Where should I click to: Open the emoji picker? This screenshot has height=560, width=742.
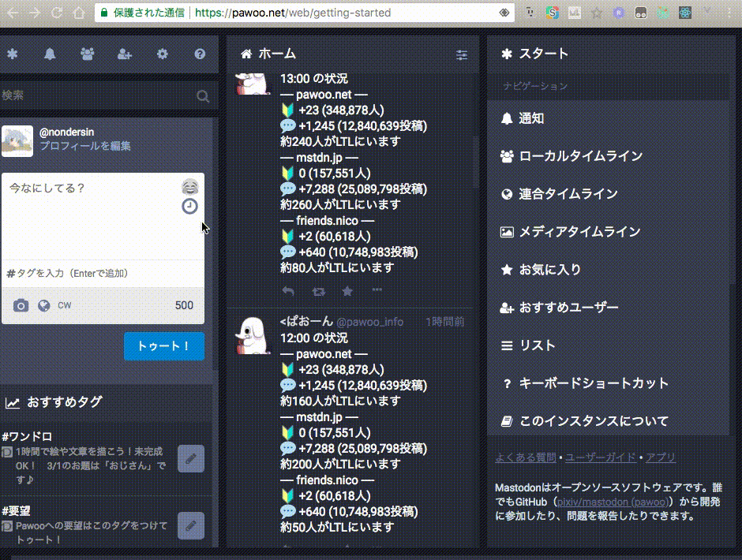point(189,187)
